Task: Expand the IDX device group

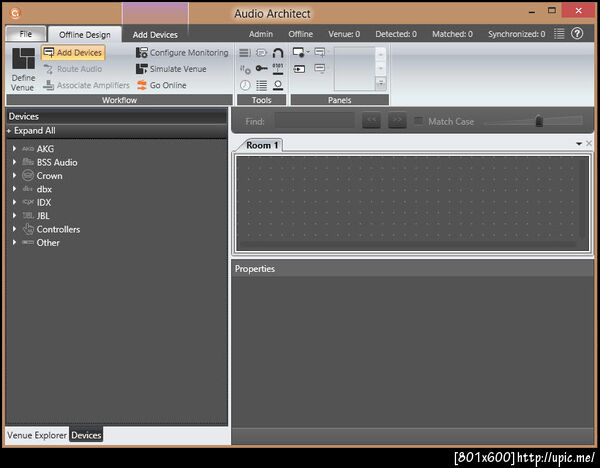Action: click(14, 202)
